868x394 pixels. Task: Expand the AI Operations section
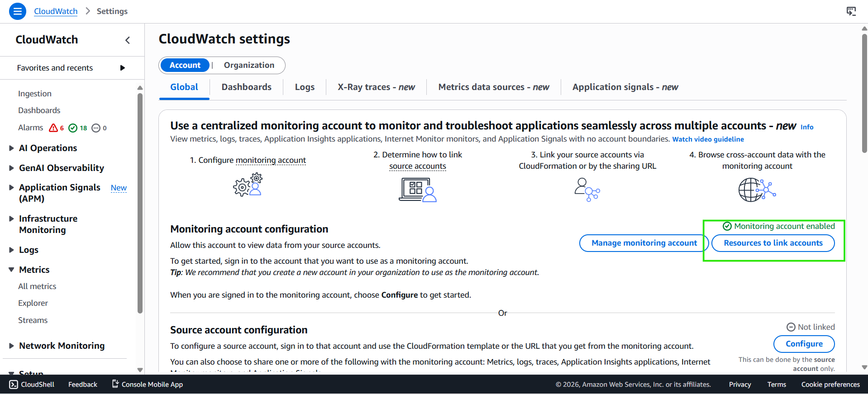pyautogui.click(x=12, y=148)
